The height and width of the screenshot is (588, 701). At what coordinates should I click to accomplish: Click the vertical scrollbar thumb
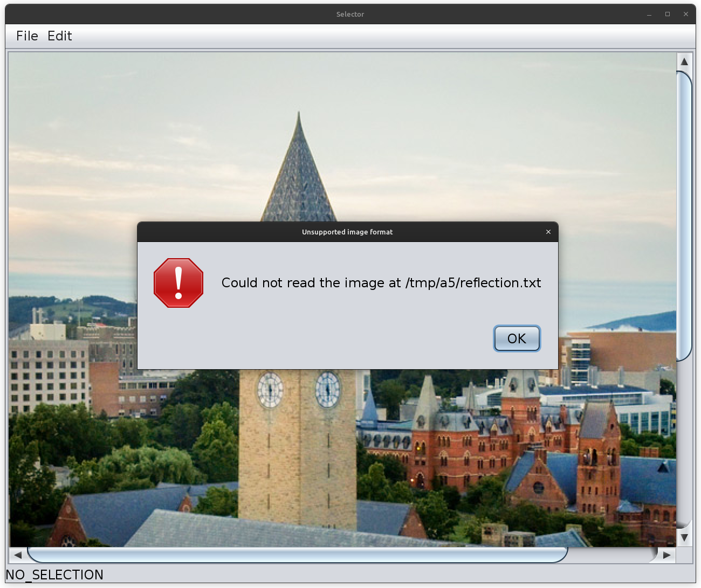click(684, 216)
